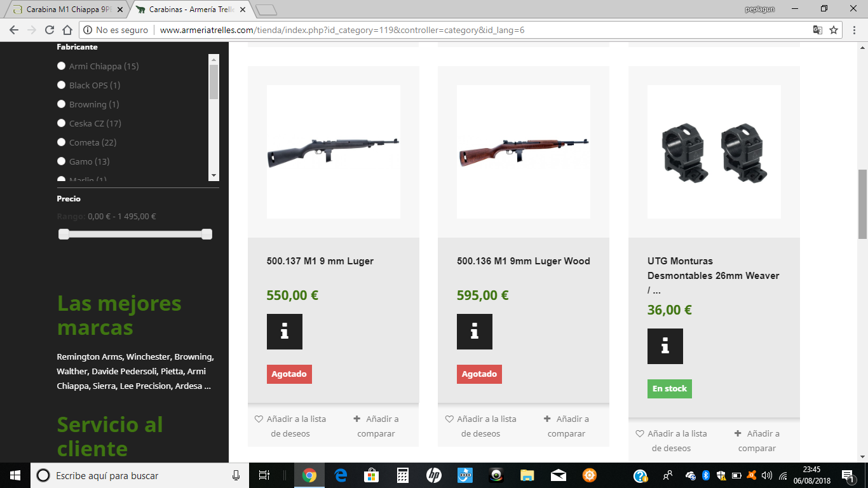The height and width of the screenshot is (488, 868).
Task: Go to browser home page icon
Action: (x=67, y=30)
